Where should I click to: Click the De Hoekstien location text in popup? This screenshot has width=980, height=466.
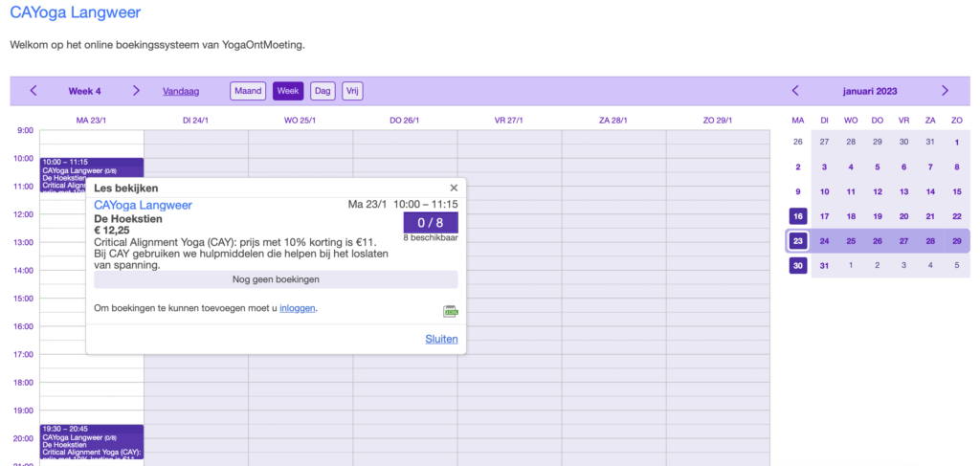click(128, 219)
